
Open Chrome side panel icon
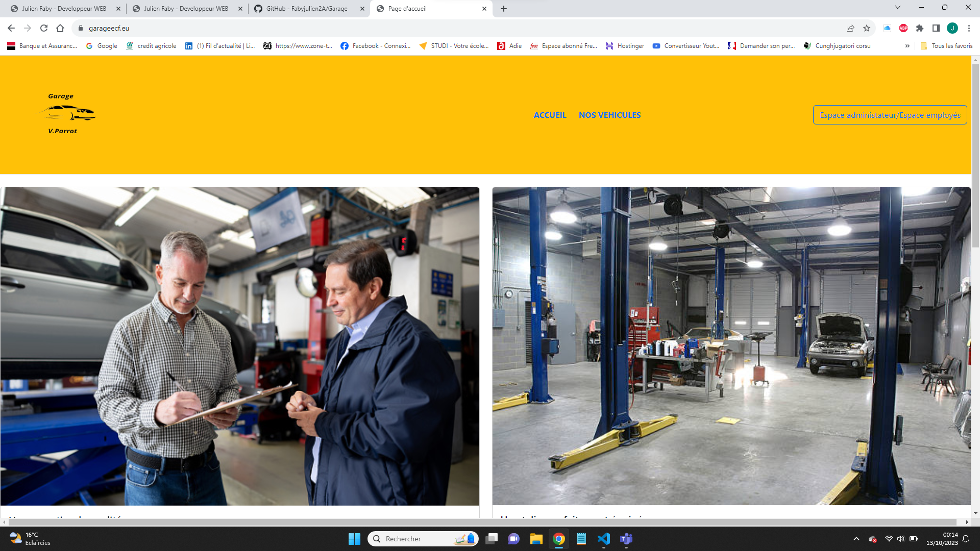tap(936, 28)
